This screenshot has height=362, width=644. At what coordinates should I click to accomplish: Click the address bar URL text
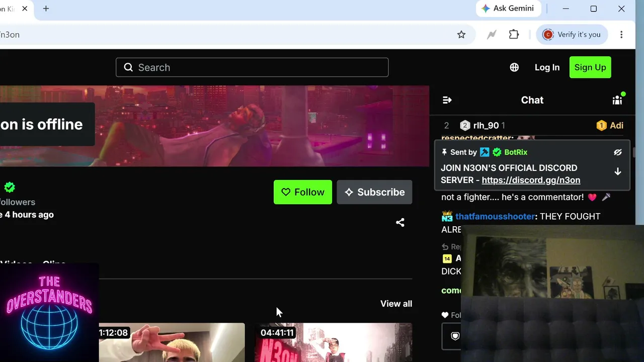coord(10,35)
